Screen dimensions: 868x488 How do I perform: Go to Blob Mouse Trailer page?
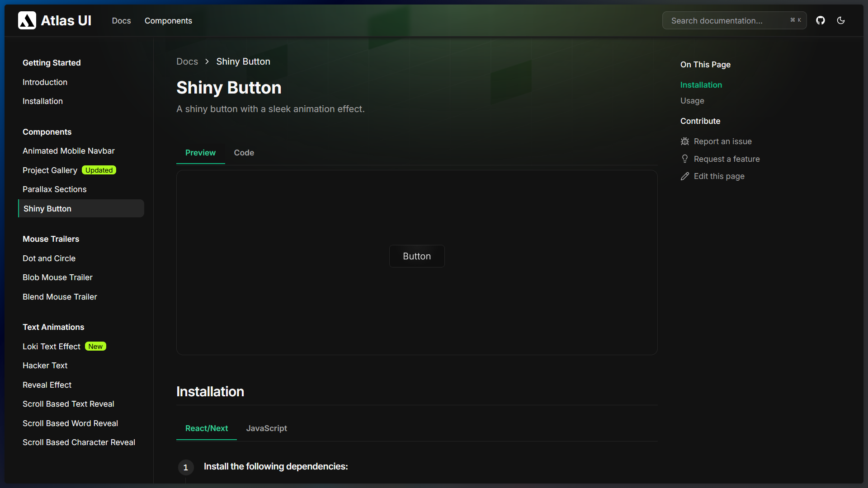pos(57,277)
